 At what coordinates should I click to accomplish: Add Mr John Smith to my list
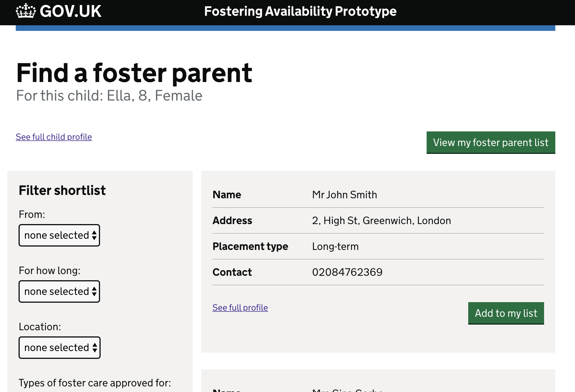506,313
